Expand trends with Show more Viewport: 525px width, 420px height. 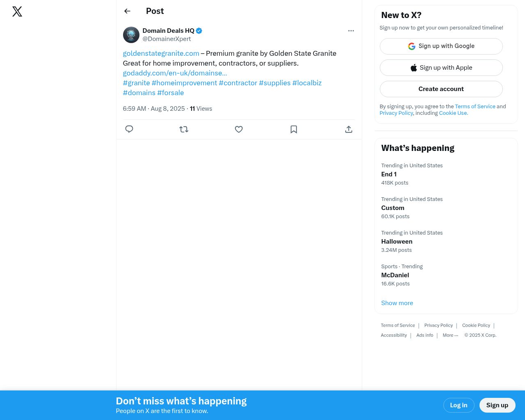(397, 303)
